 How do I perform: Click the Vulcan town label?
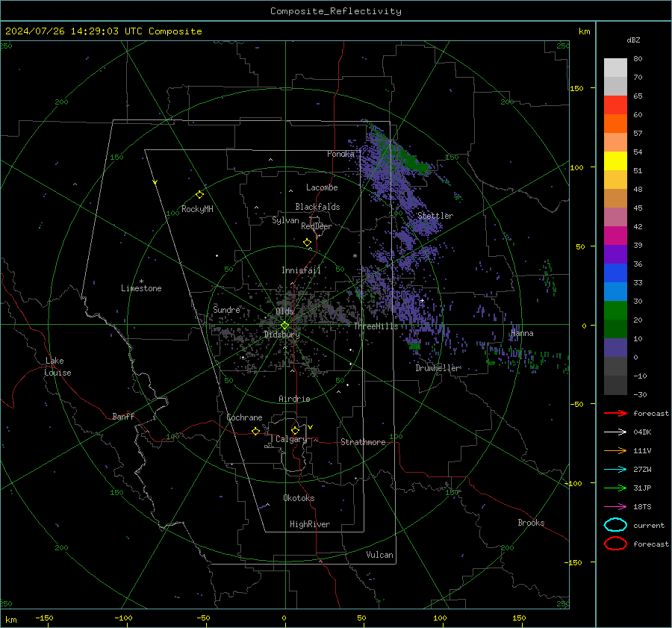pyautogui.click(x=379, y=555)
